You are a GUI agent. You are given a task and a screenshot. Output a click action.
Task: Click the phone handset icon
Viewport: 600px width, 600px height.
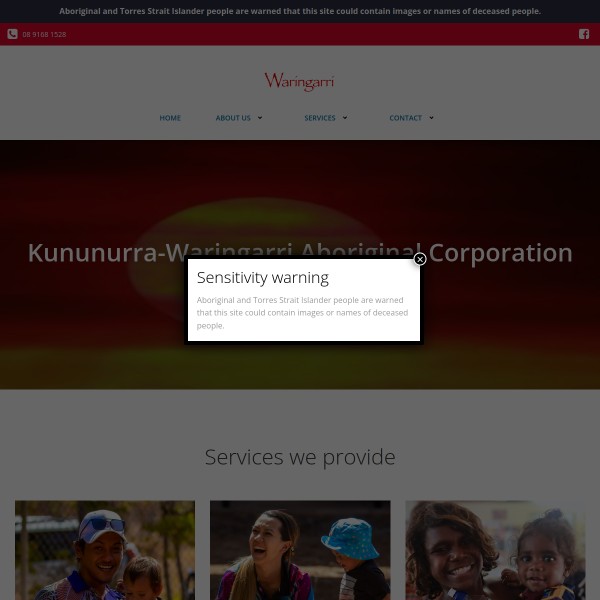12,34
